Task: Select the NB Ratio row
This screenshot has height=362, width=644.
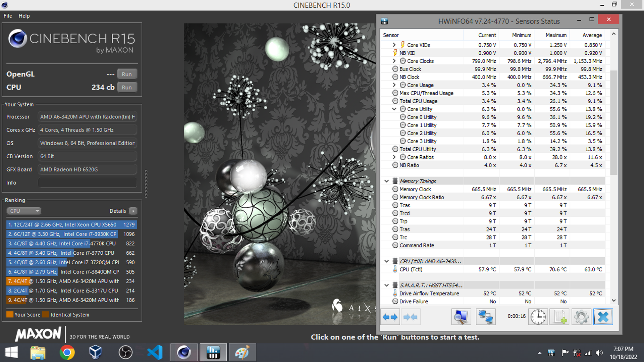Action: click(x=493, y=165)
